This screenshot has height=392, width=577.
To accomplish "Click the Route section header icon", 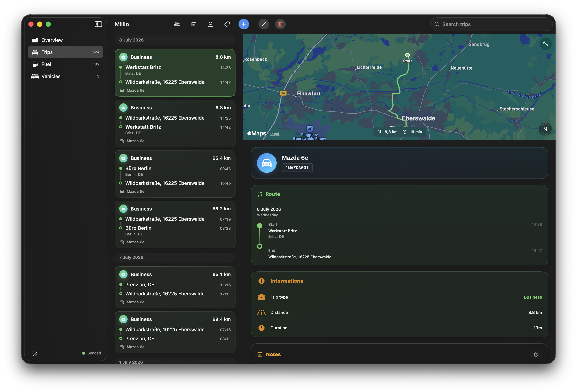I will click(259, 194).
